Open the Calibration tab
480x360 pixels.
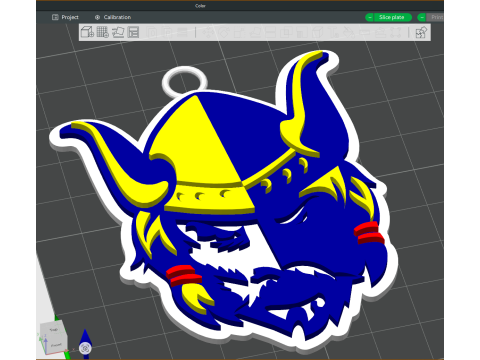click(x=113, y=17)
